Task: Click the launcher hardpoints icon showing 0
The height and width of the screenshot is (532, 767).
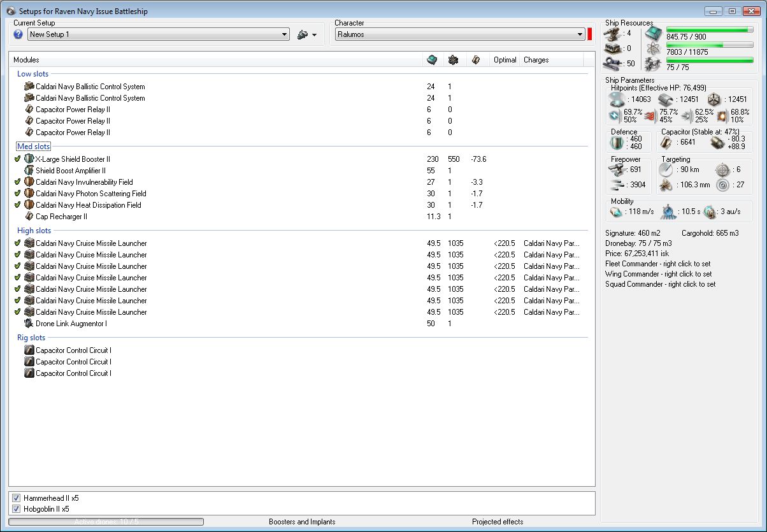Action: click(613, 48)
